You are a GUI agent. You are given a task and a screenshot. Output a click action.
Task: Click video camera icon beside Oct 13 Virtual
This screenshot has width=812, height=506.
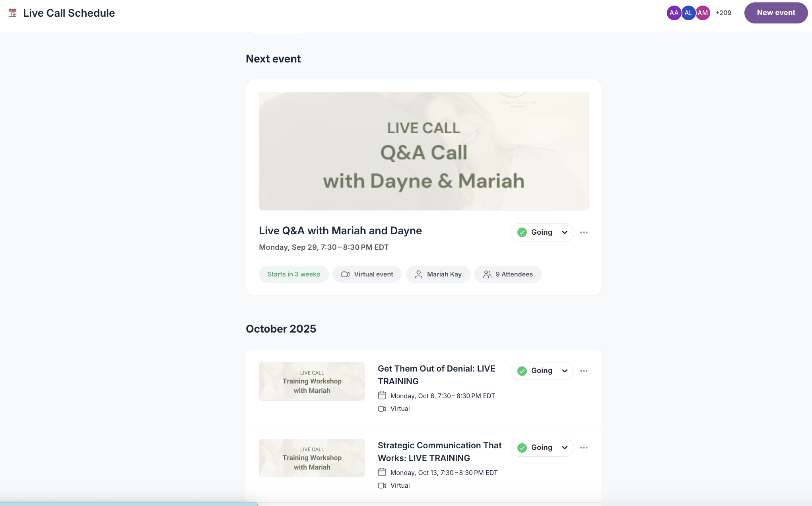(382, 485)
